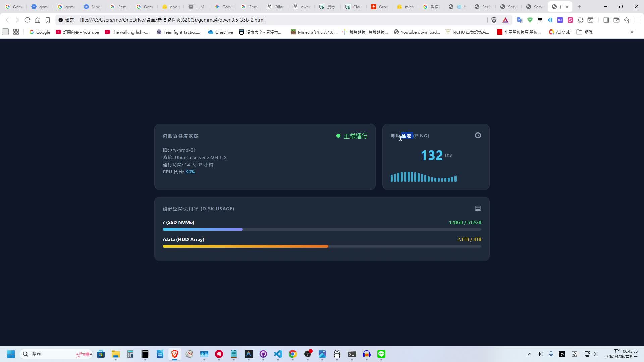
Task: Click the 2.1TB / 4TB usage text
Action: 469,239
